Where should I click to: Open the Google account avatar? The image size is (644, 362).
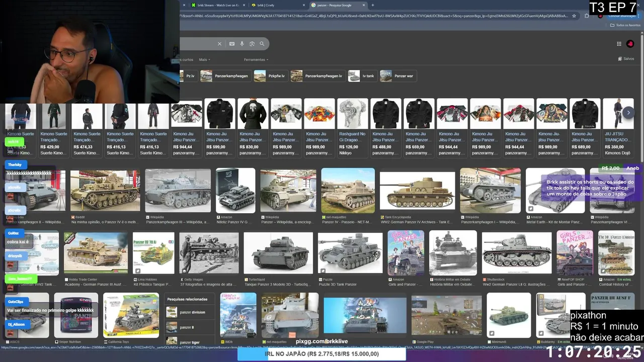click(x=630, y=44)
